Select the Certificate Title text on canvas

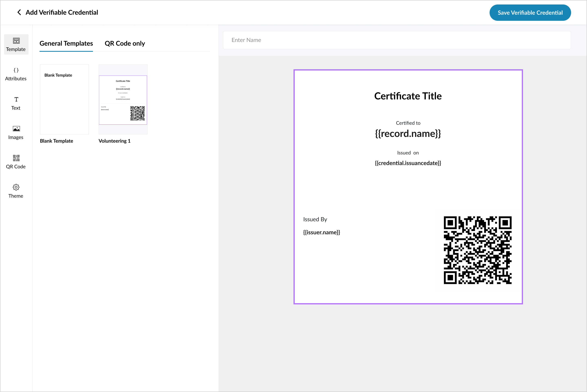coord(408,96)
